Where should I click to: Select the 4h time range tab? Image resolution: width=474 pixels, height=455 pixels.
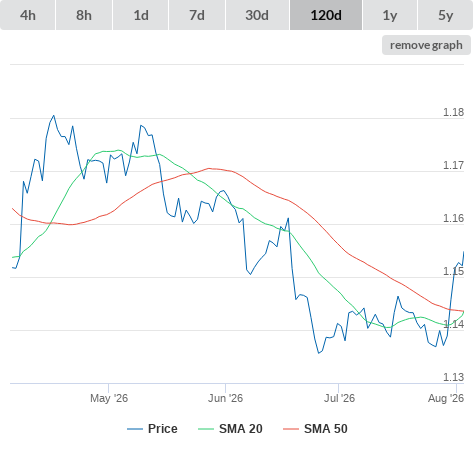28,15
